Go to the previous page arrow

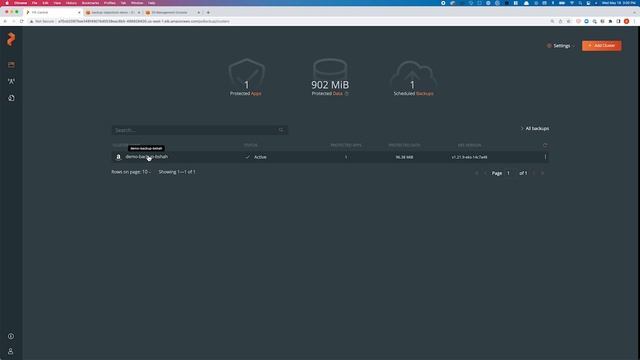pyautogui.click(x=485, y=173)
